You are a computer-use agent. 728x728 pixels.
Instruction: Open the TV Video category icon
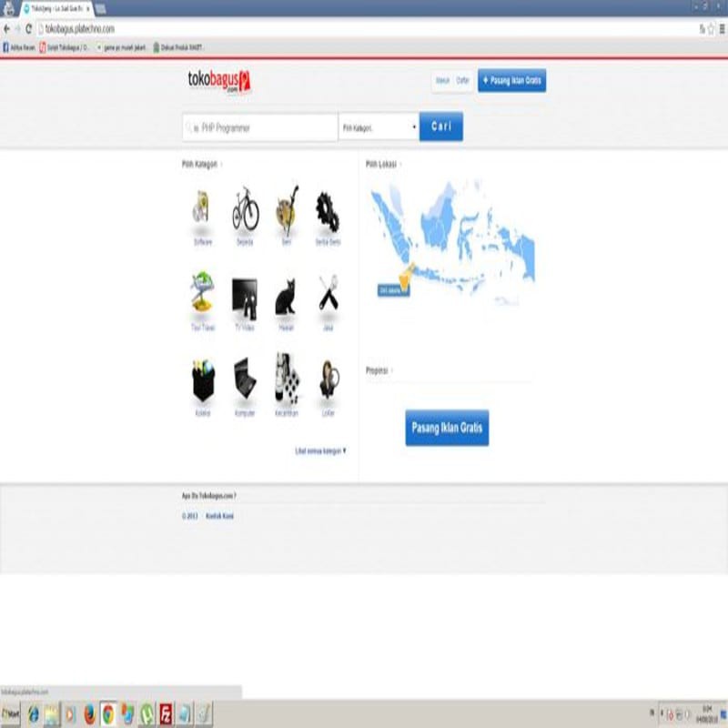(x=246, y=296)
